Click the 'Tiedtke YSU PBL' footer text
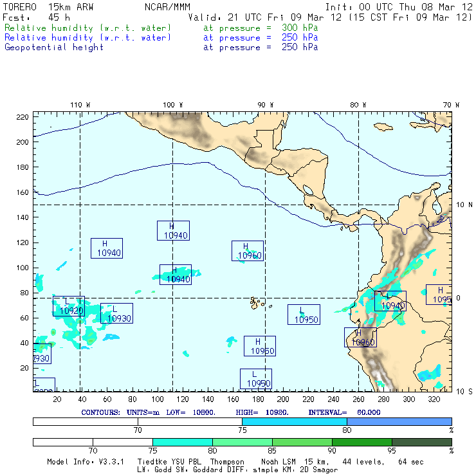 [x=169, y=462]
